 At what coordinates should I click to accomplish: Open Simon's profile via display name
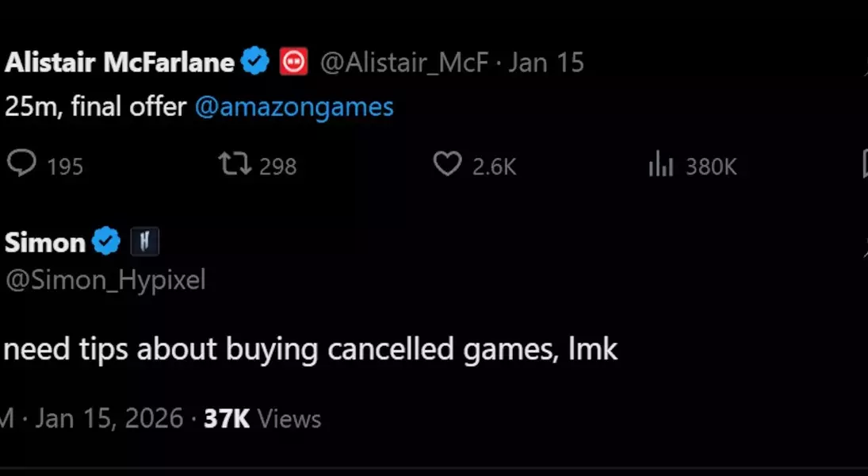click(44, 243)
